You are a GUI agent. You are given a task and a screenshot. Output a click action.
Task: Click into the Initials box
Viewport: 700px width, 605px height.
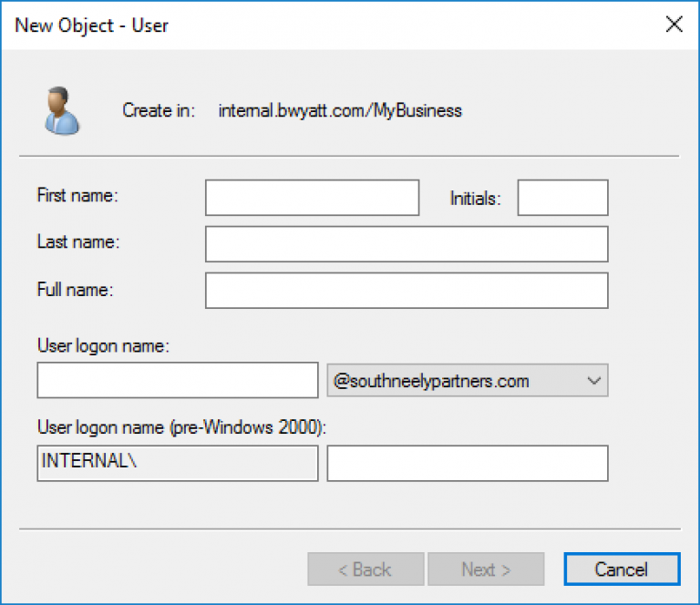click(x=562, y=198)
